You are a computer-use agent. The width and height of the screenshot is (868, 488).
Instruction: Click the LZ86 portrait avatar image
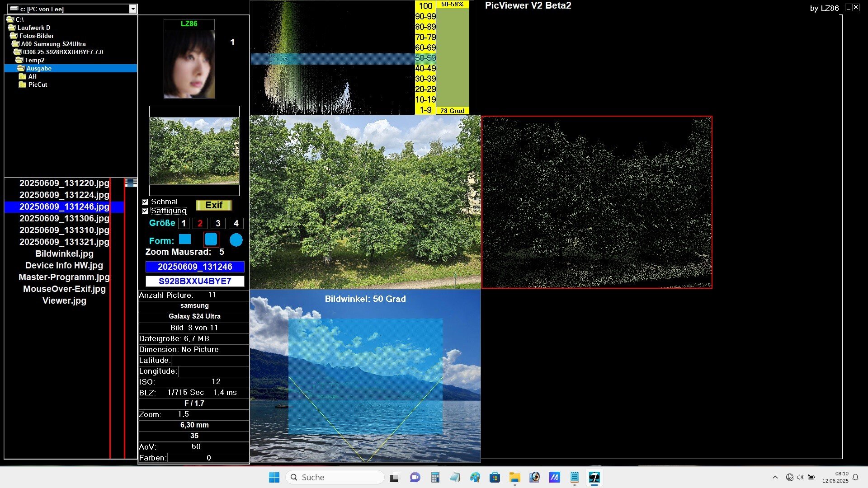pyautogui.click(x=189, y=64)
